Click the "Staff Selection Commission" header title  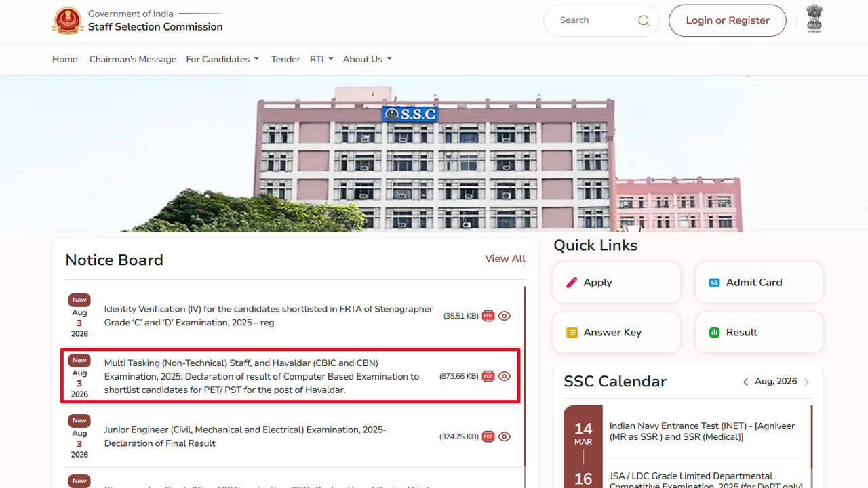pyautogui.click(x=155, y=27)
